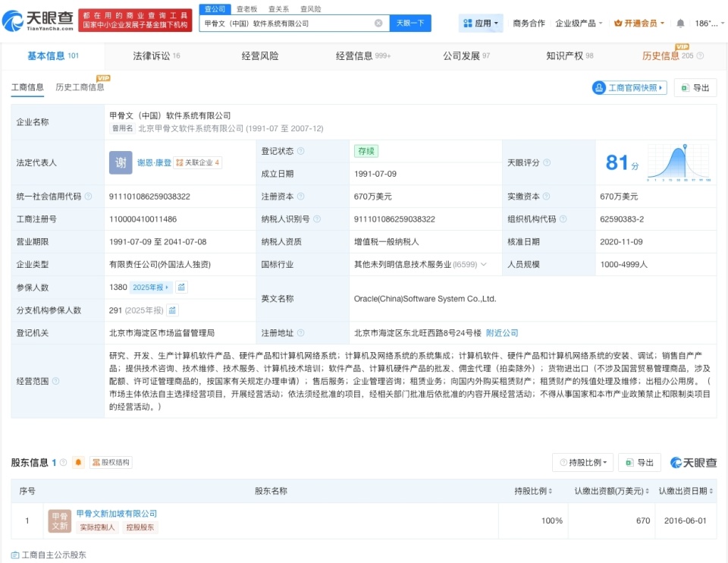Screen dimensions: 728x563
Task: Click help icon next to 注册资本
Action: pos(301,197)
